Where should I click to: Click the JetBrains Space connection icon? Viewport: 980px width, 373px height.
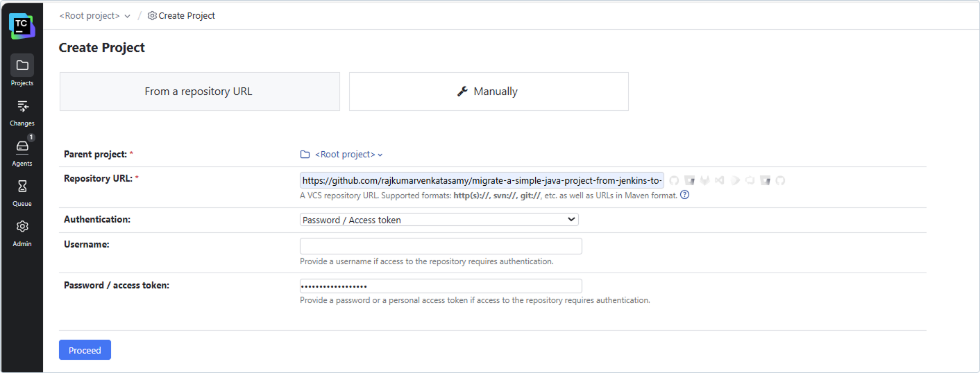[x=735, y=180]
